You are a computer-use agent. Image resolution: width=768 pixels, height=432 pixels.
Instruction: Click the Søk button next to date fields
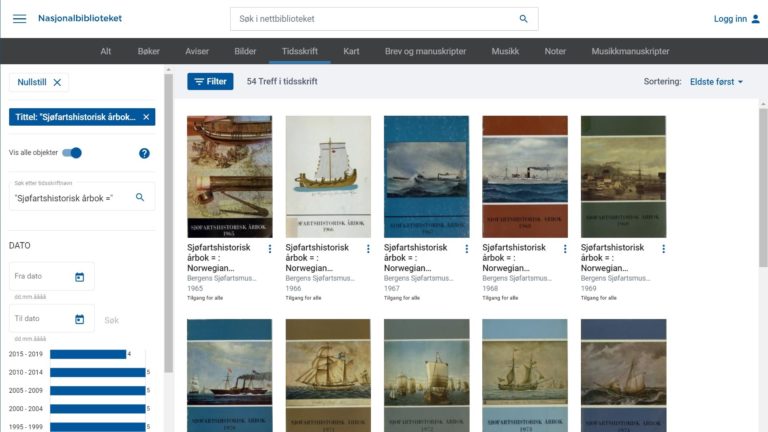(x=112, y=320)
